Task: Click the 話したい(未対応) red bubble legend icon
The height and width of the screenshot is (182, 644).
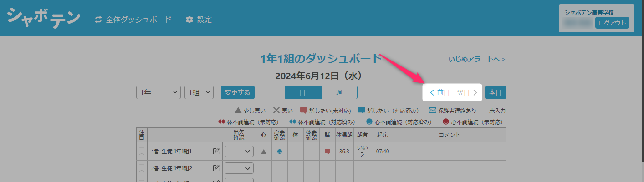Action: [304, 110]
